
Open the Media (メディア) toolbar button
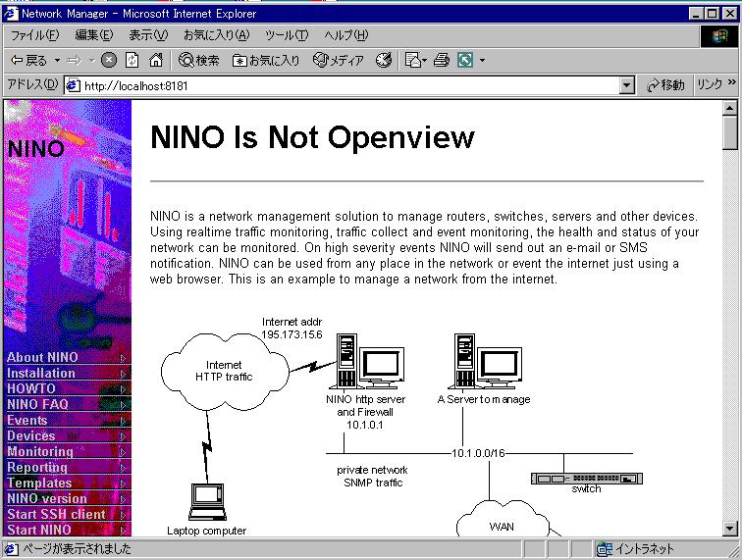339,61
